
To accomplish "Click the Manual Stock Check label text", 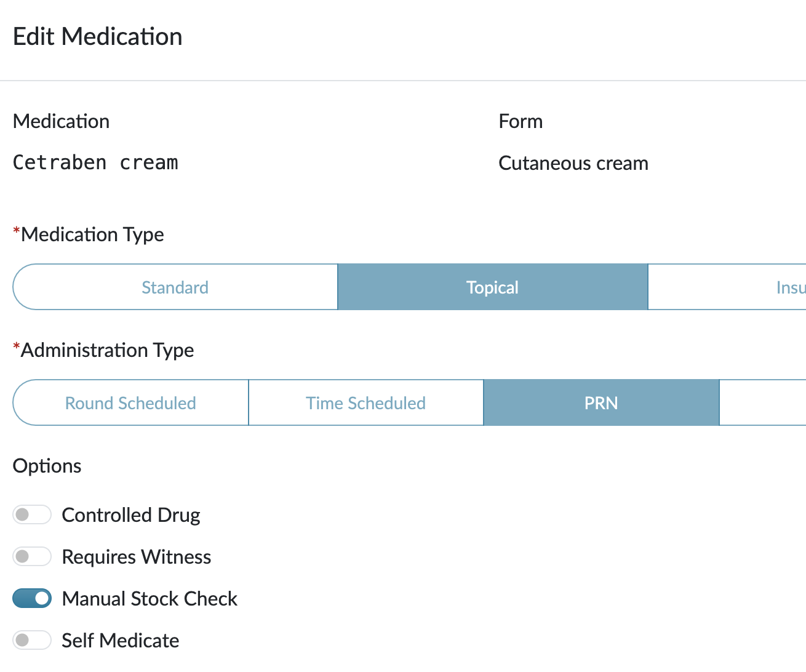I will (150, 599).
